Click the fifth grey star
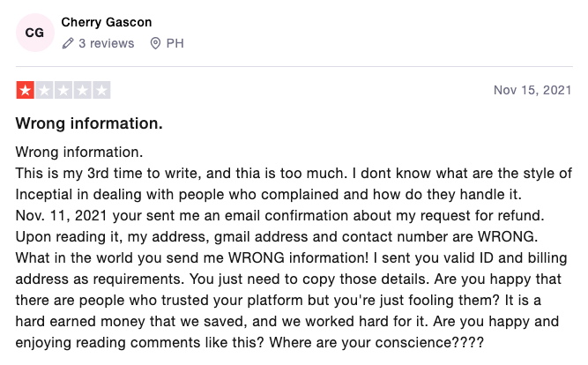Viewport: 588px width, 365px height. [x=101, y=90]
